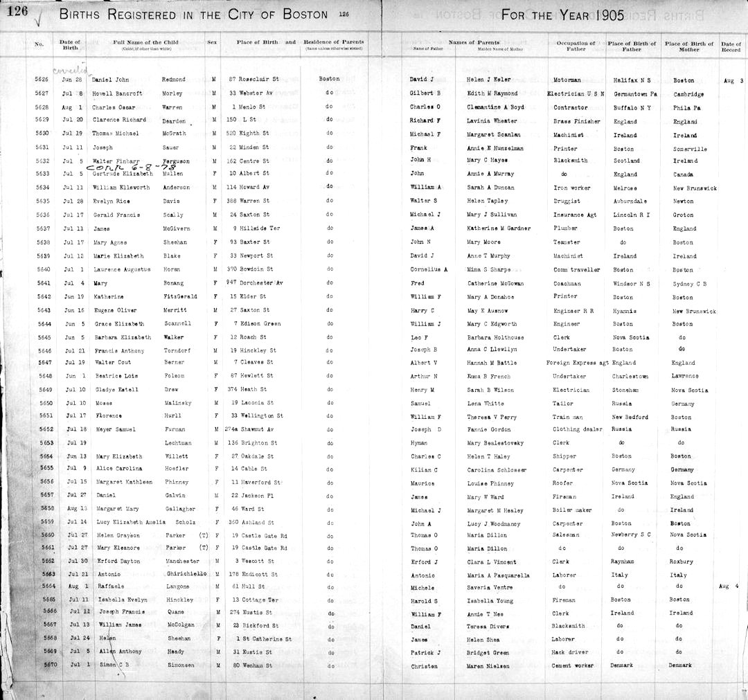Select the "Residence of Parents" column header
Screen dimensions: 748x700
click(333, 42)
